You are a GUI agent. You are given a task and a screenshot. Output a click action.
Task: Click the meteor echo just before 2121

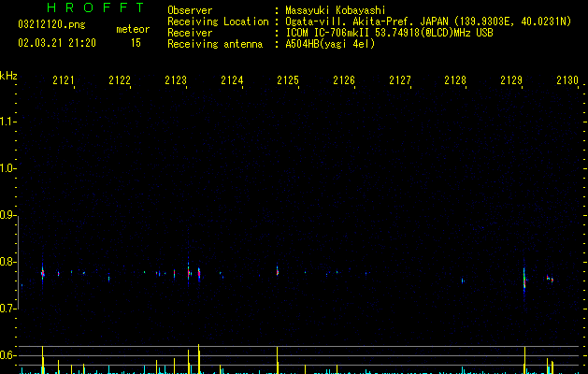(43, 273)
